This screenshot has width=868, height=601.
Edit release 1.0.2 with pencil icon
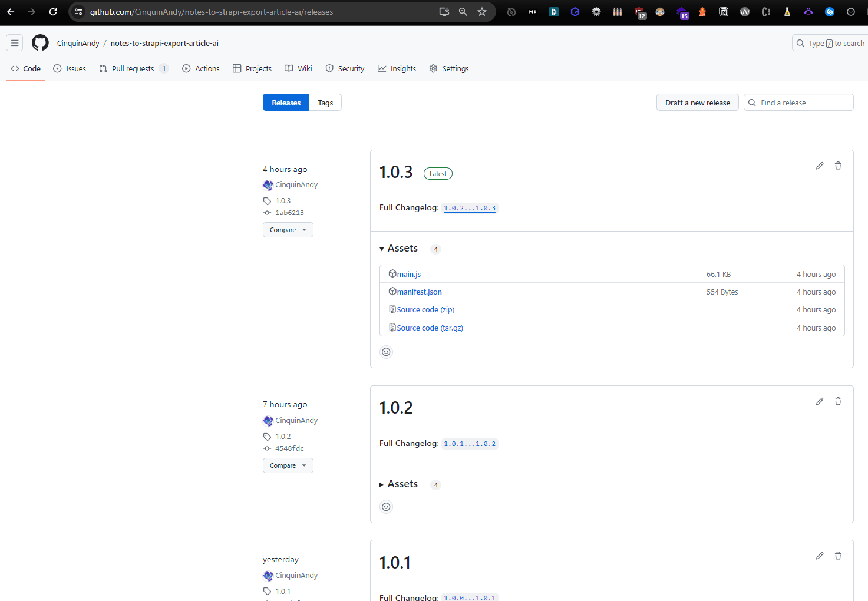point(820,401)
